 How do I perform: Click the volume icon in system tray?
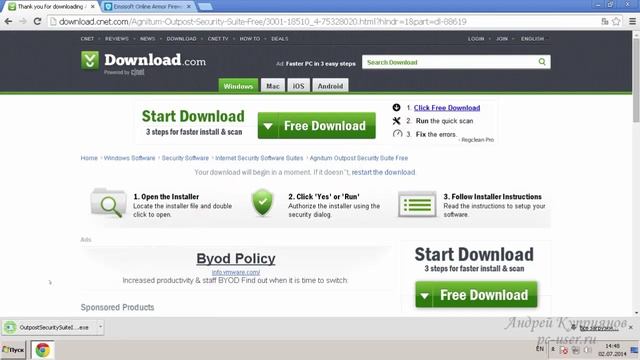pos(587,350)
